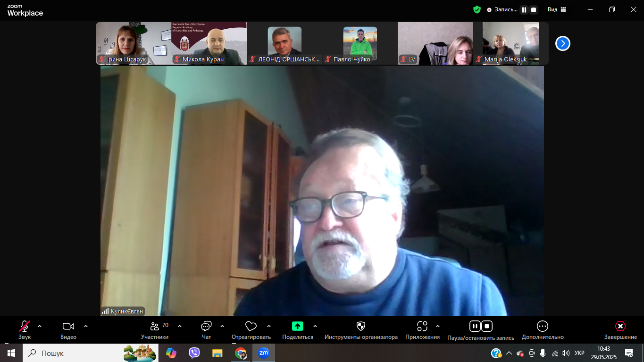Open Инструменты организатора host tools

click(x=361, y=326)
